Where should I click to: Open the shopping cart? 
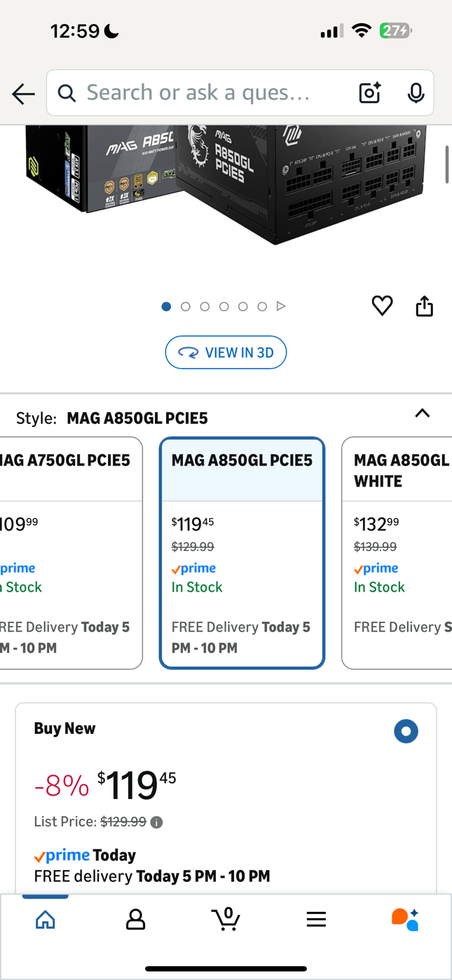tap(226, 919)
